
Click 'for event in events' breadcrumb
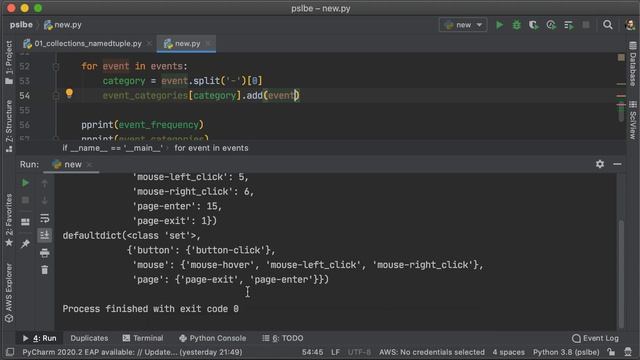pyautogui.click(x=211, y=148)
